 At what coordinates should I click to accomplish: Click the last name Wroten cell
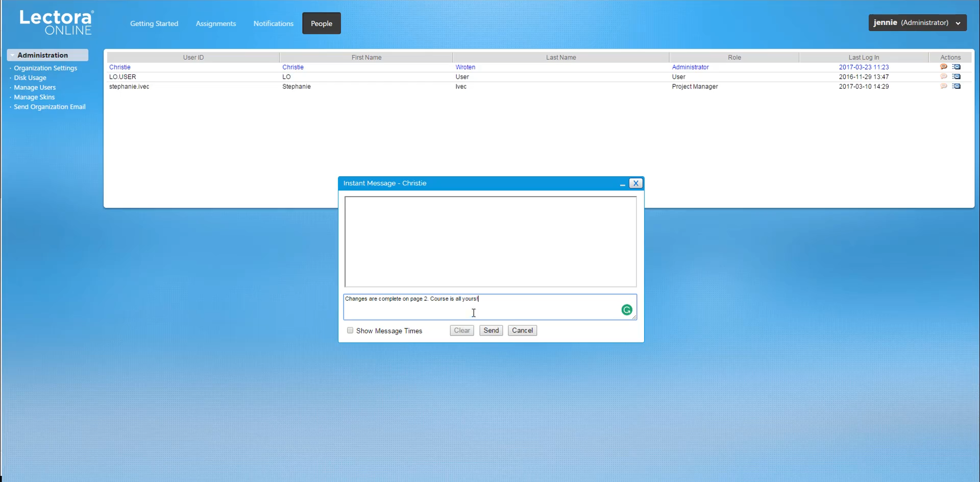coord(465,67)
